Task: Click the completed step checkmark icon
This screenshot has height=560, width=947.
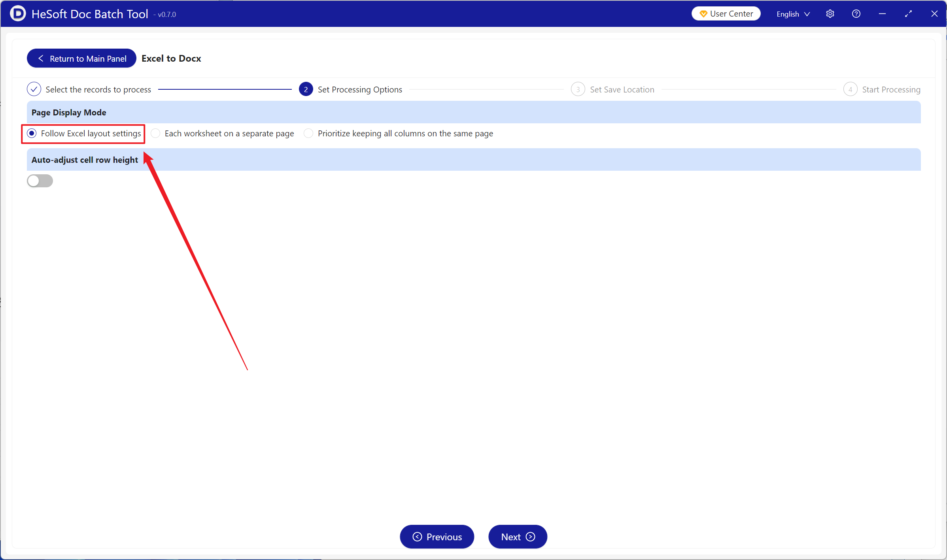Action: point(34,89)
